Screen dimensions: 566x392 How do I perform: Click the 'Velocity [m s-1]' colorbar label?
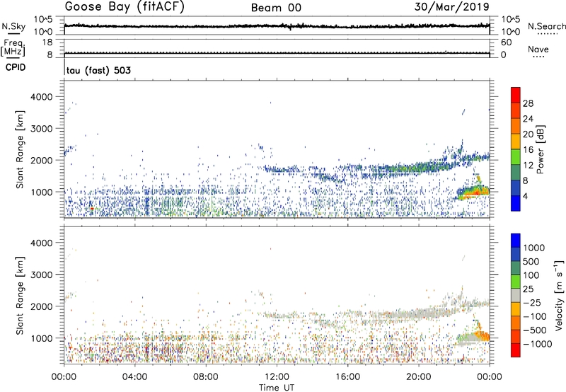coord(559,295)
